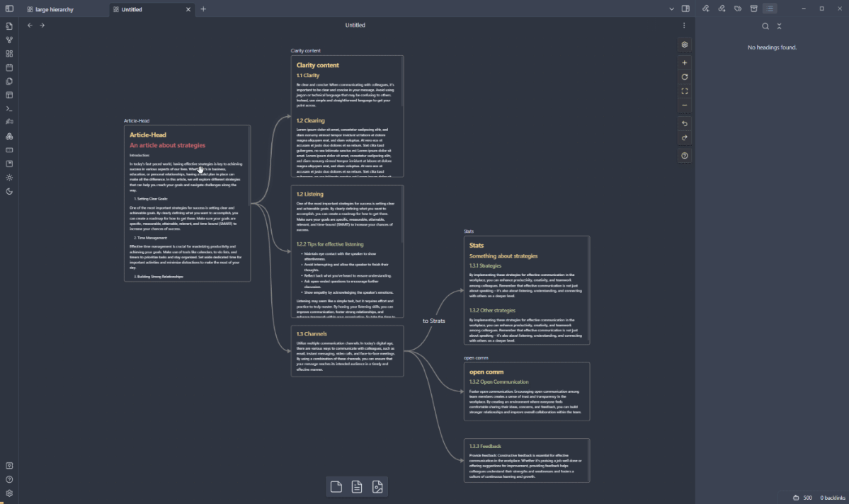849x504 pixels.
Task: Select the Clarity content card
Action: 347,116
